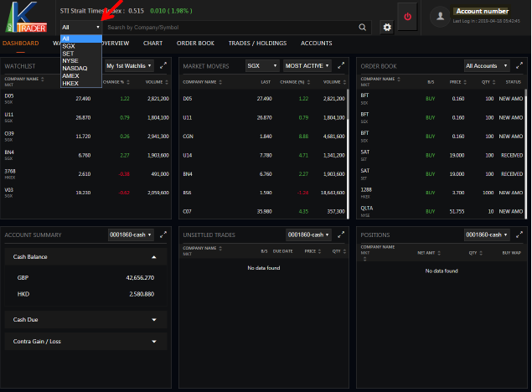Click the HKD cash balance row
532x392 pixels.
pyautogui.click(x=85, y=294)
